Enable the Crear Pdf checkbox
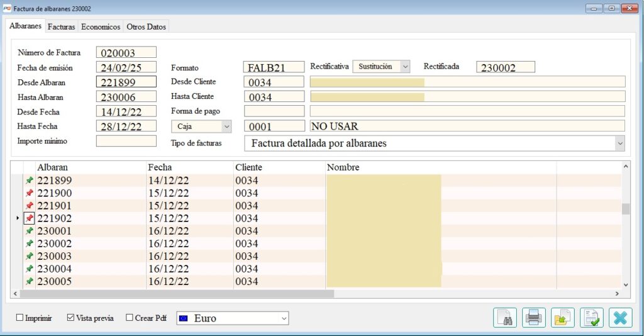Viewport: 644px width, 336px height. tap(130, 318)
